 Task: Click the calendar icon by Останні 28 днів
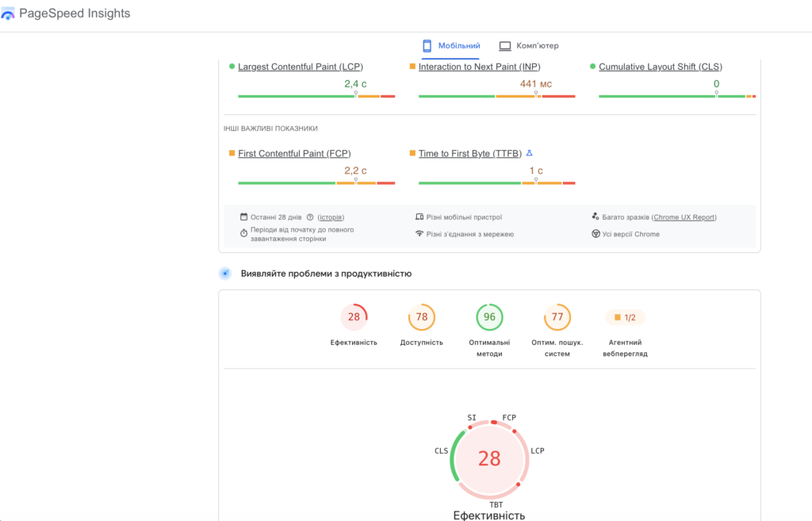click(x=244, y=217)
